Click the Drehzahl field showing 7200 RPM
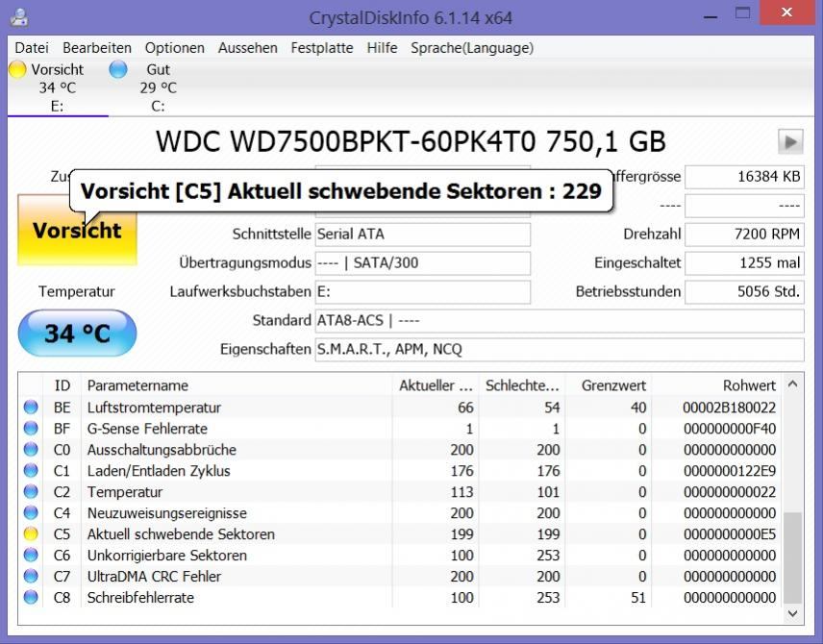The width and height of the screenshot is (823, 644). tap(744, 235)
